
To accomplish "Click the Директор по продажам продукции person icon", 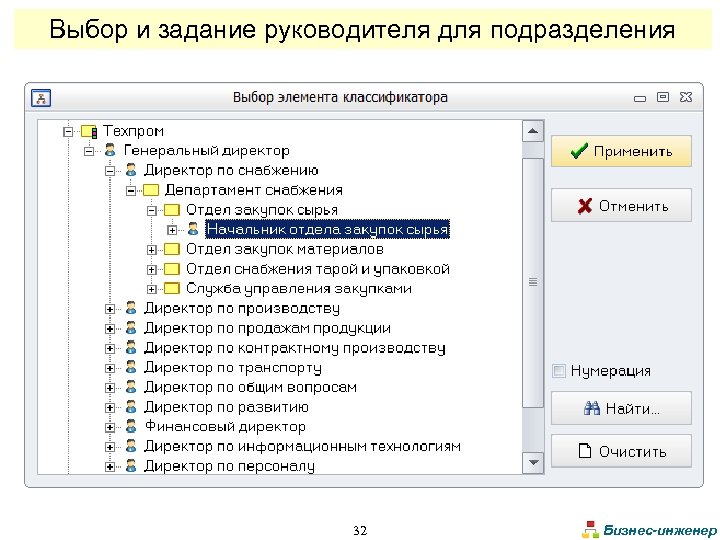I will coord(131,328).
